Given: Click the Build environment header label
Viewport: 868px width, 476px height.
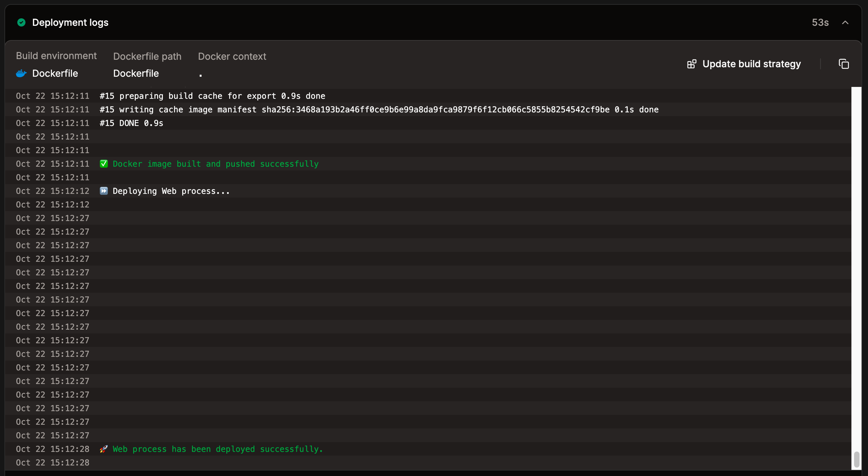Looking at the screenshot, I should pos(56,56).
